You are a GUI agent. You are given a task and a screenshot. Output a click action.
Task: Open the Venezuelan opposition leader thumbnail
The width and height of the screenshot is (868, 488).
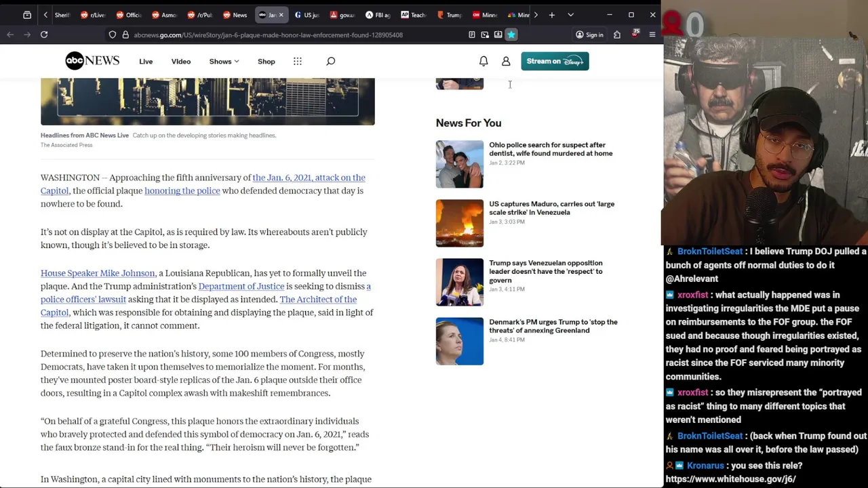point(460,282)
